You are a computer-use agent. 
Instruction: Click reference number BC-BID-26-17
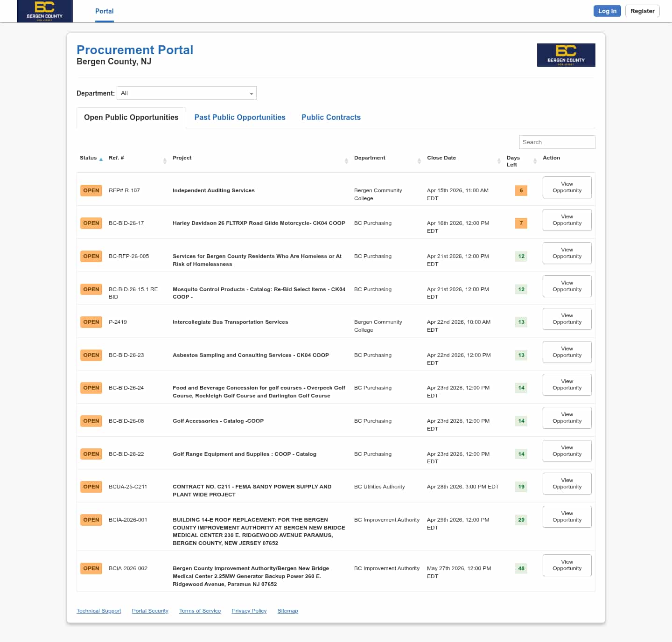(126, 223)
